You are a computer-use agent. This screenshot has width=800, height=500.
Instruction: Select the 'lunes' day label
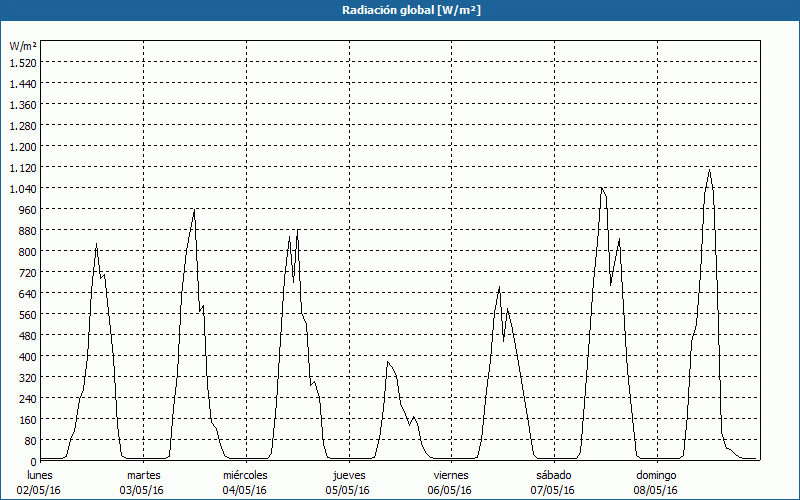[40, 475]
